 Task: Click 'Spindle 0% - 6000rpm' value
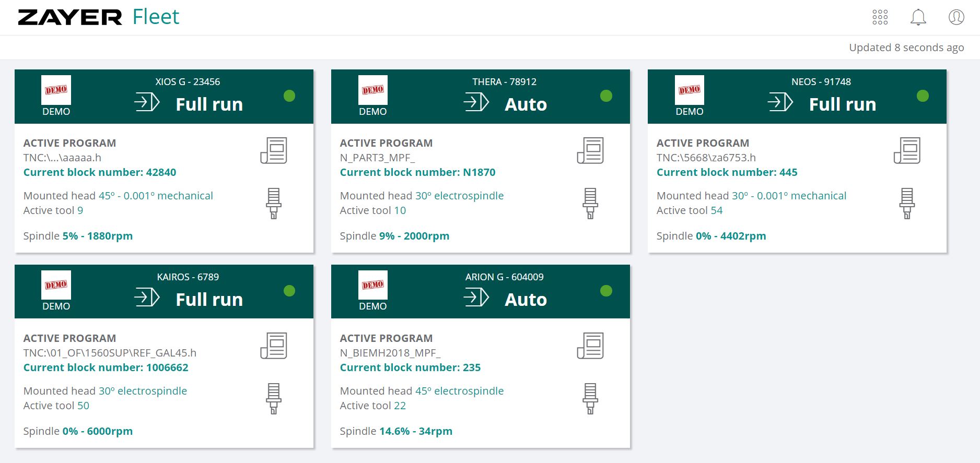pyautogui.click(x=98, y=431)
